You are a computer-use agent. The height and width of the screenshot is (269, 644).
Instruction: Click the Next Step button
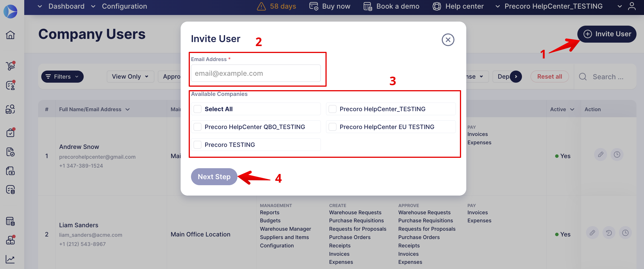tap(214, 177)
